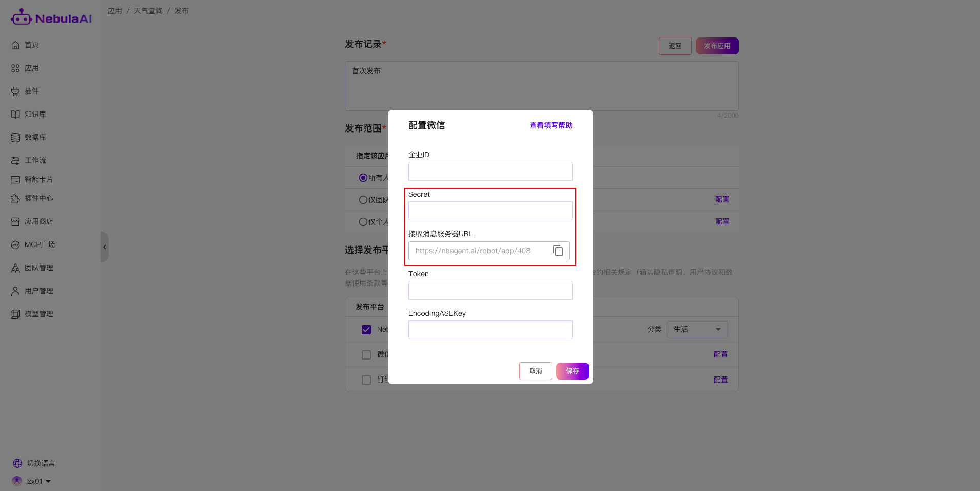The width and height of the screenshot is (980, 491).
Task: Click the NebulaAI robot logo
Action: [x=21, y=17]
